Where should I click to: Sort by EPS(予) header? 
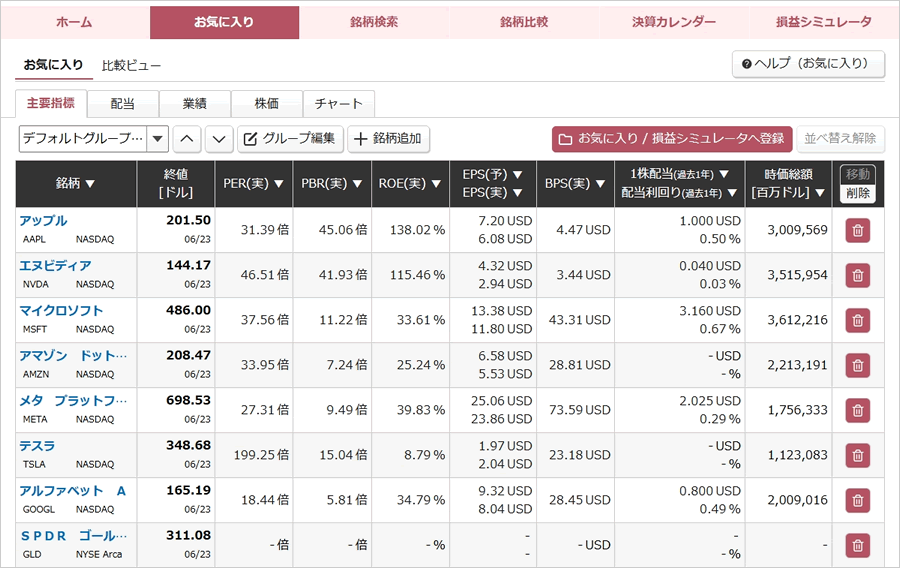(x=492, y=174)
